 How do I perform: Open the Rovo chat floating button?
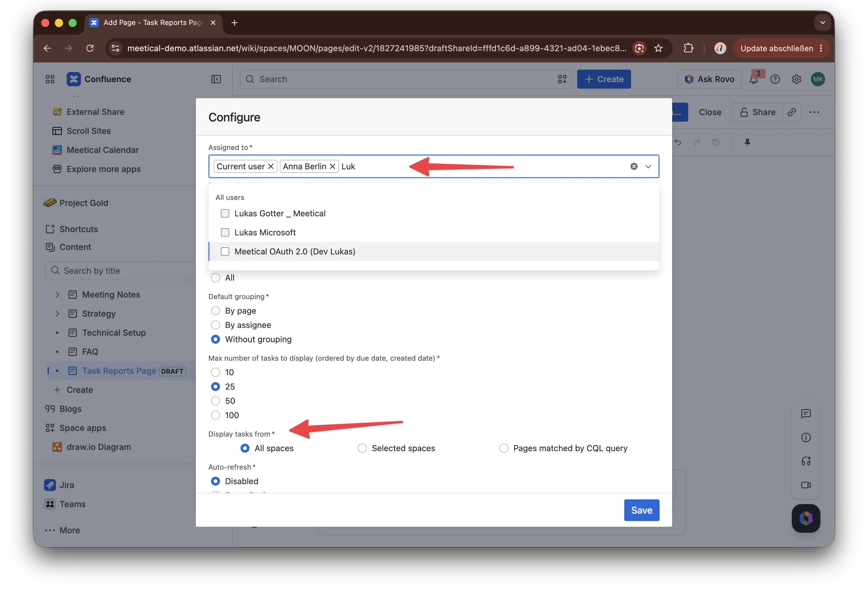tap(805, 518)
